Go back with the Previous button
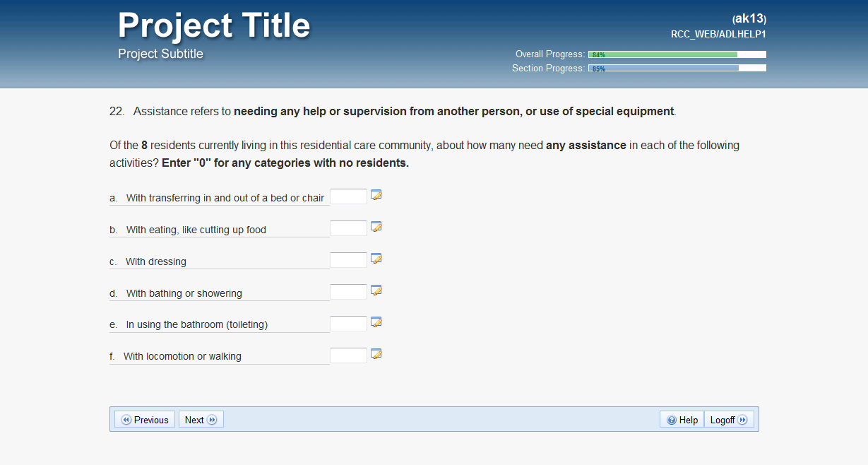The height and width of the screenshot is (465, 868). point(145,420)
